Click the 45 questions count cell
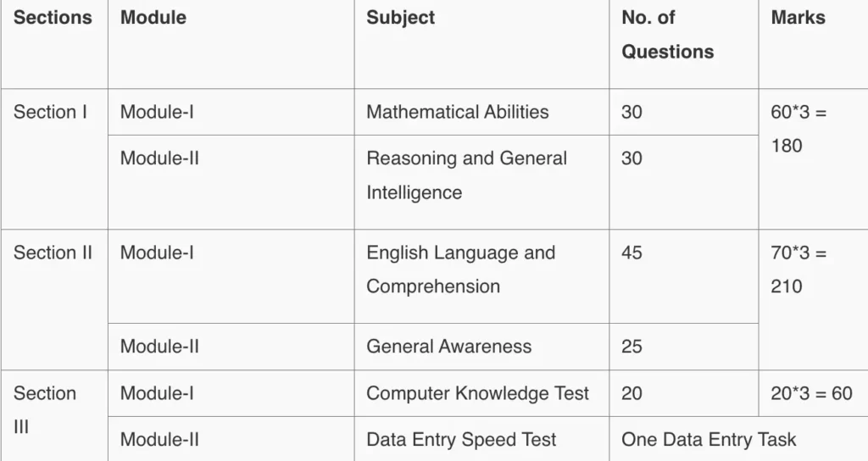This screenshot has width=868, height=461. (632, 253)
